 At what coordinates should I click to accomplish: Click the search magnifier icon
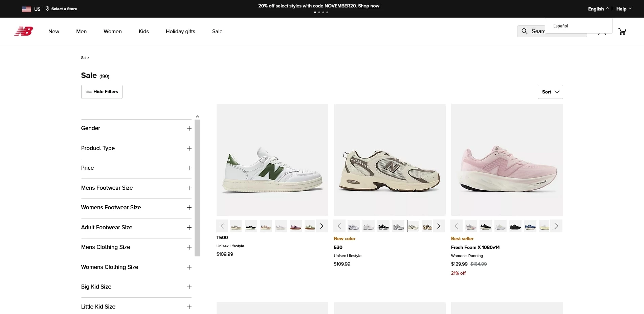[525, 31]
